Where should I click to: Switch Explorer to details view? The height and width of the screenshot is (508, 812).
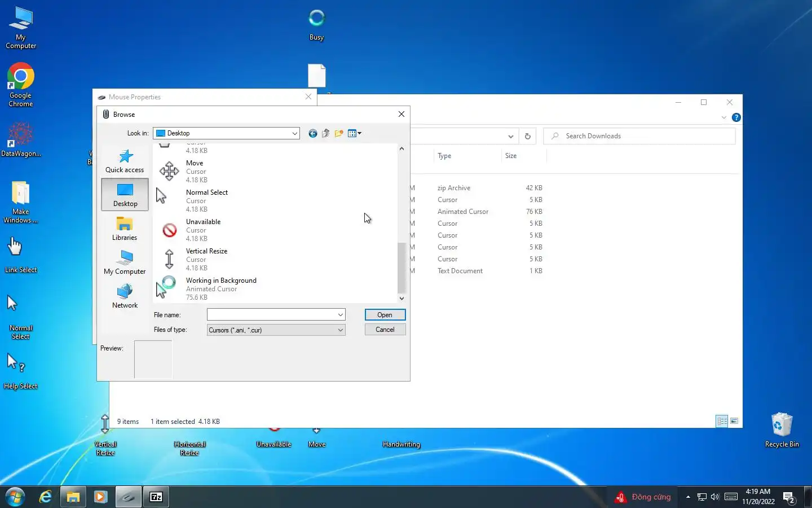(722, 421)
